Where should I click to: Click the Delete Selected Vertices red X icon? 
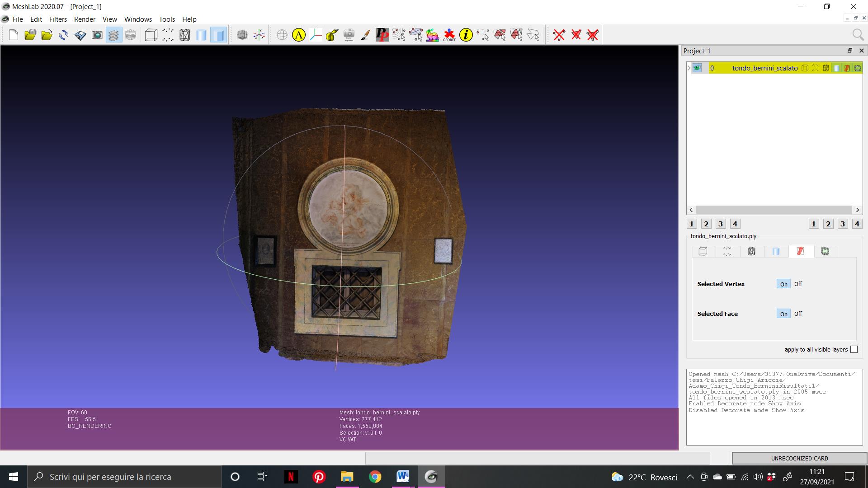click(559, 35)
